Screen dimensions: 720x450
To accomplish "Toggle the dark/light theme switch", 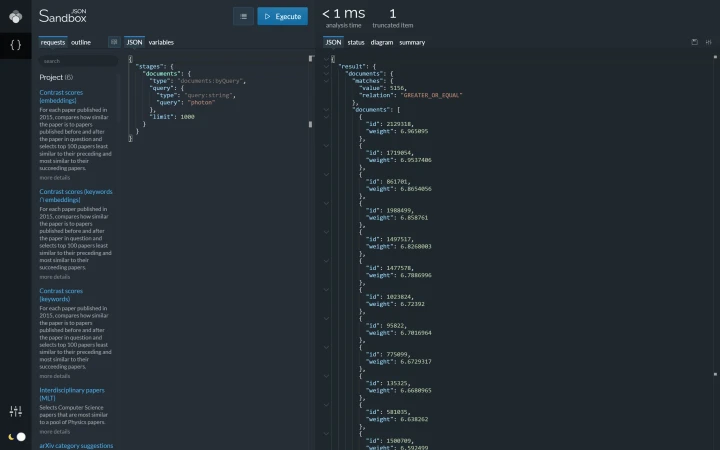I will point(17,437).
